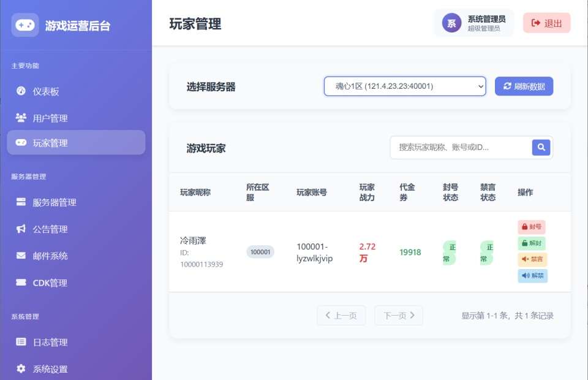Click the 退出 logout button
Image resolution: width=588 pixels, height=380 pixels.
point(546,23)
